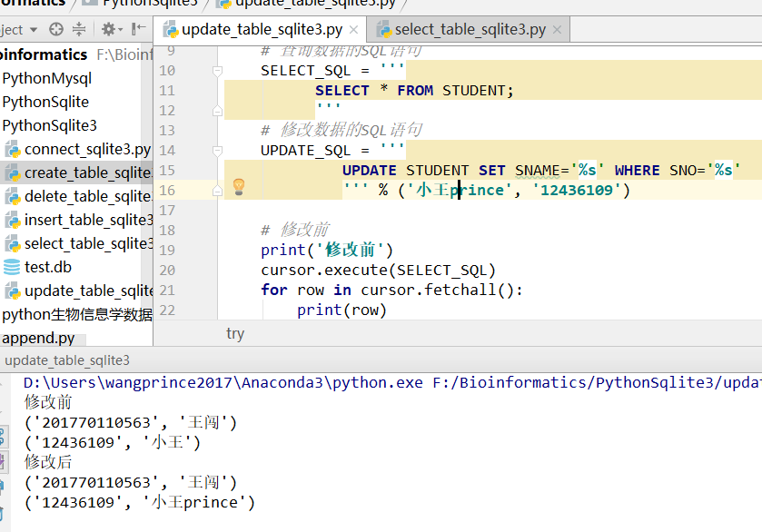Switch to the select_table_sqlite3.py tab
The width and height of the screenshot is (762, 532).
click(x=470, y=28)
